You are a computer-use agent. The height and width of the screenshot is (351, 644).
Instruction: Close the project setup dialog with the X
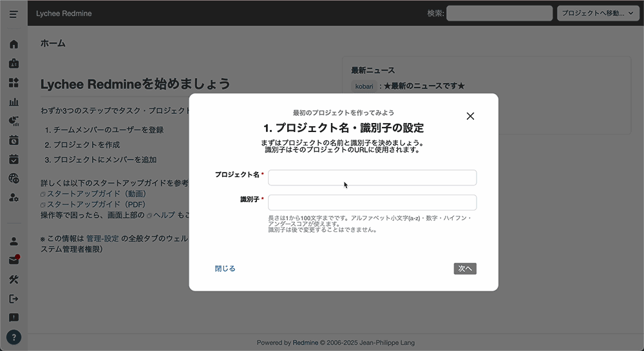(x=470, y=116)
